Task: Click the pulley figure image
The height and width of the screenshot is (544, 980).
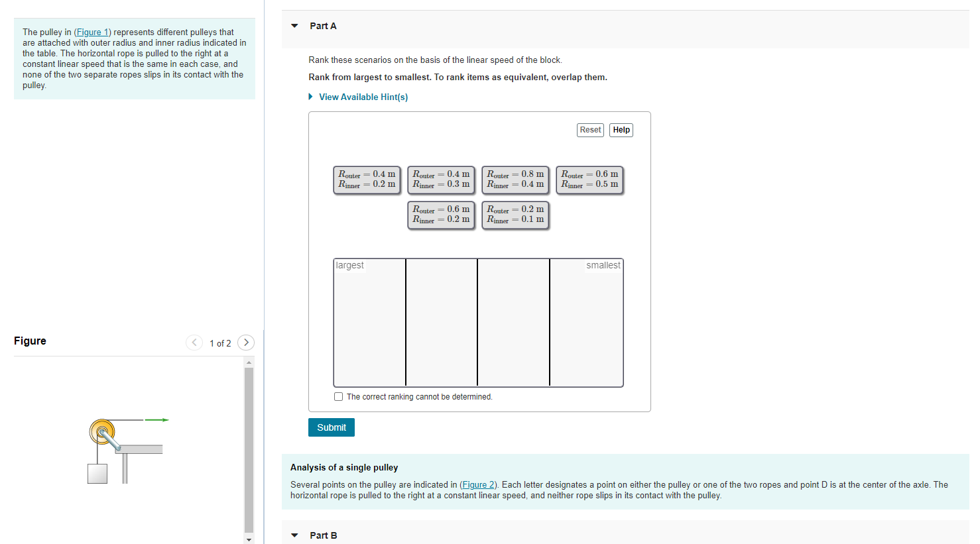Action: click(128, 451)
